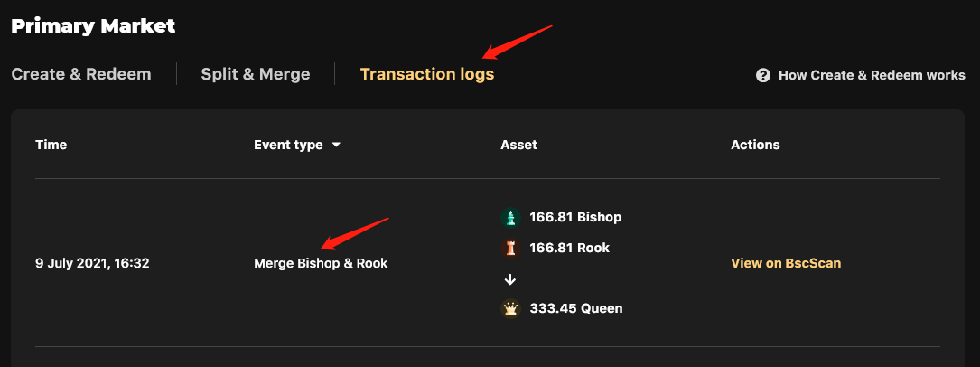Select the Transaction logs tab
Viewport: 980px width, 367px height.
pyautogui.click(x=427, y=74)
